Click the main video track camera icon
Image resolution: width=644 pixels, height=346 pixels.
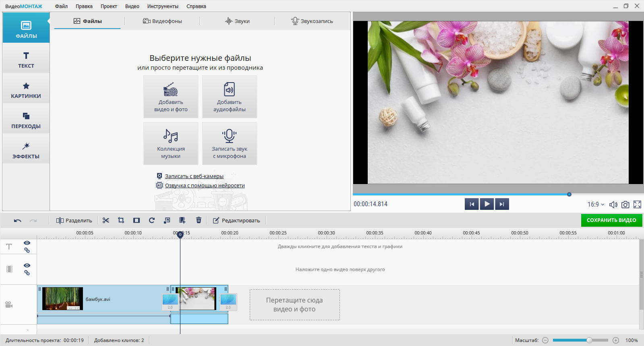(9, 305)
